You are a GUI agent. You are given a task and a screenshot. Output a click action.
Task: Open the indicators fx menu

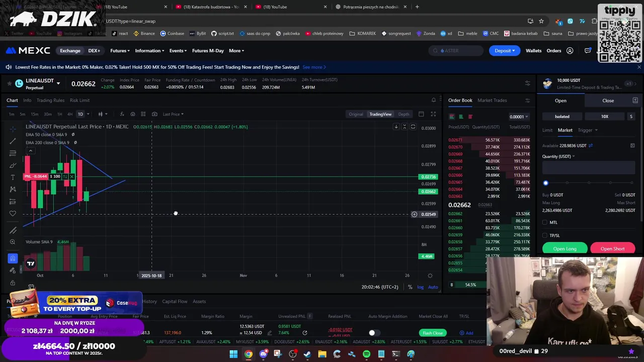point(122,114)
